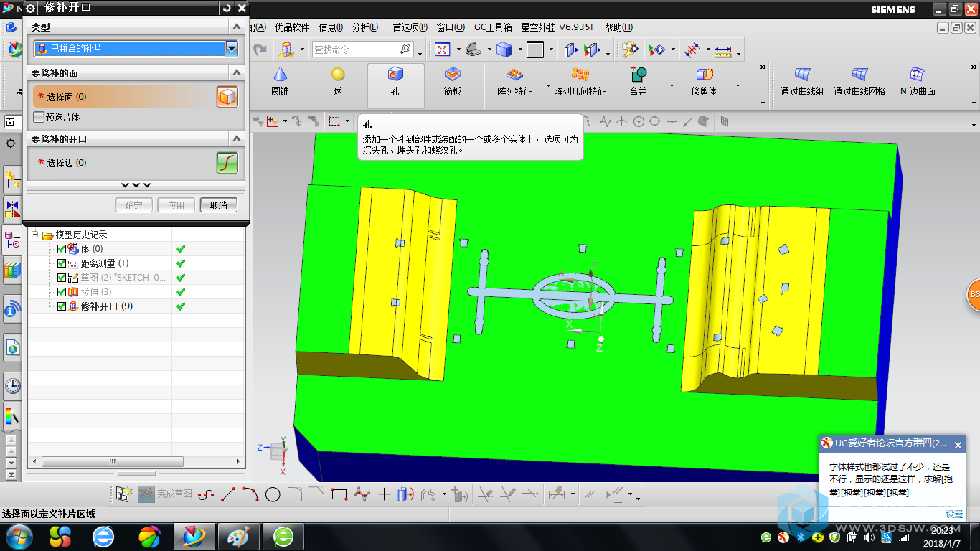
Task: Select the Circle sketch tool
Action: click(x=273, y=494)
